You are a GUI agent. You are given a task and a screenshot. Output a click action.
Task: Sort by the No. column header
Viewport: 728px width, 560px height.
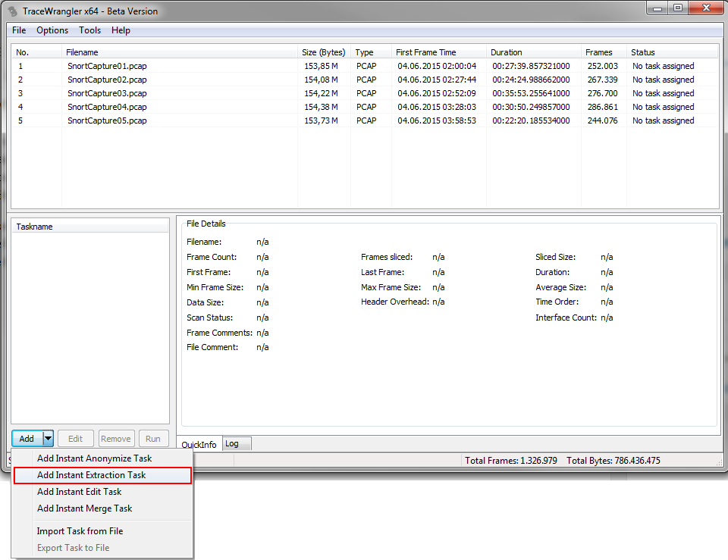(36, 52)
